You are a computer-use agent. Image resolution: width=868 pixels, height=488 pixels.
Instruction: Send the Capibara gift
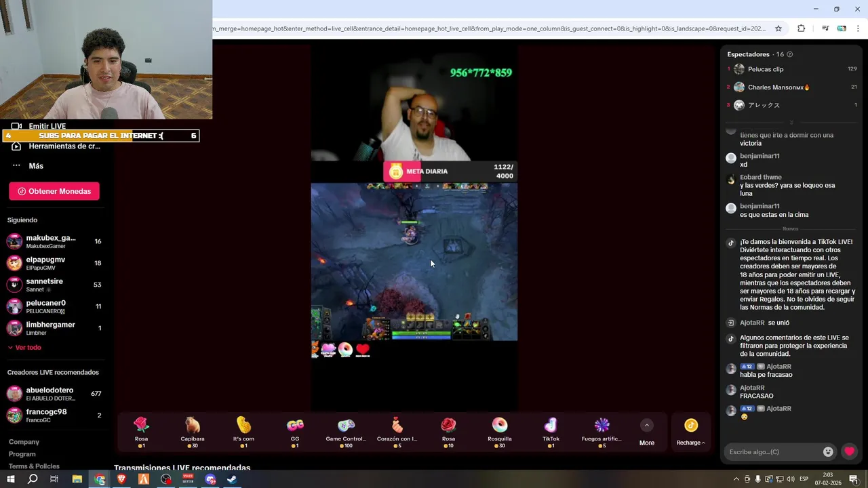[x=193, y=432]
